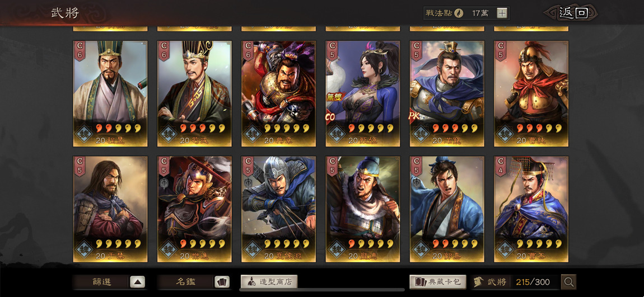
Task: Tap the plus icon beside 戰法點
Action: click(502, 13)
